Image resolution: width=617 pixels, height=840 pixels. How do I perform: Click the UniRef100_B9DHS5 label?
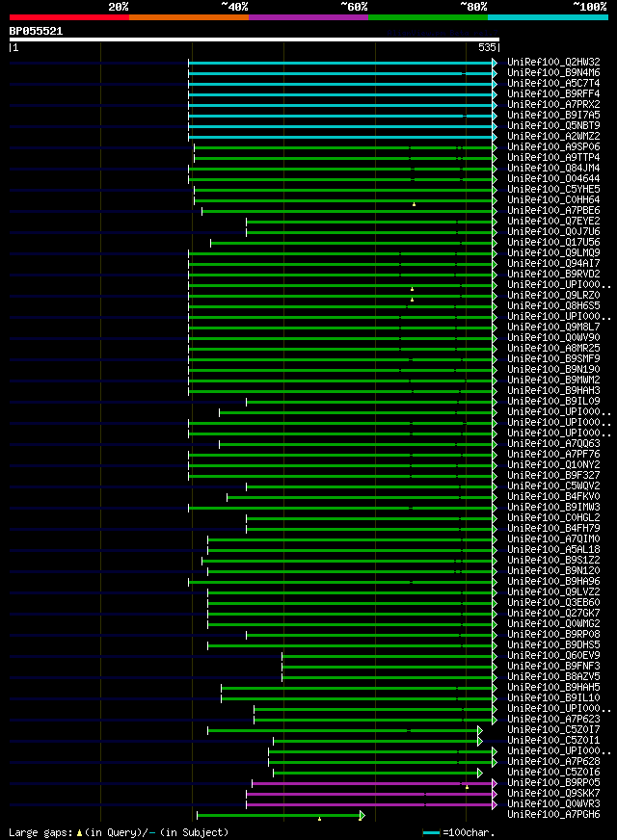(553, 645)
